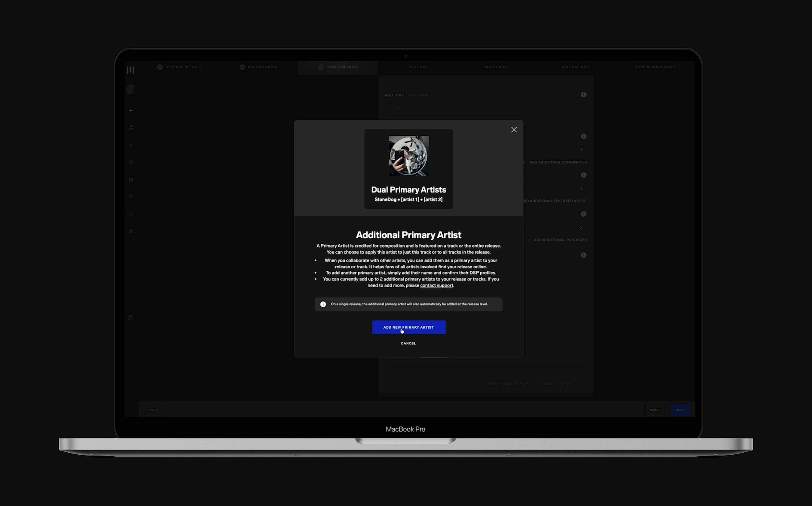The width and height of the screenshot is (812, 506).
Task: Click ADD NEW PRIMARY ARTIST
Action: pos(409,327)
